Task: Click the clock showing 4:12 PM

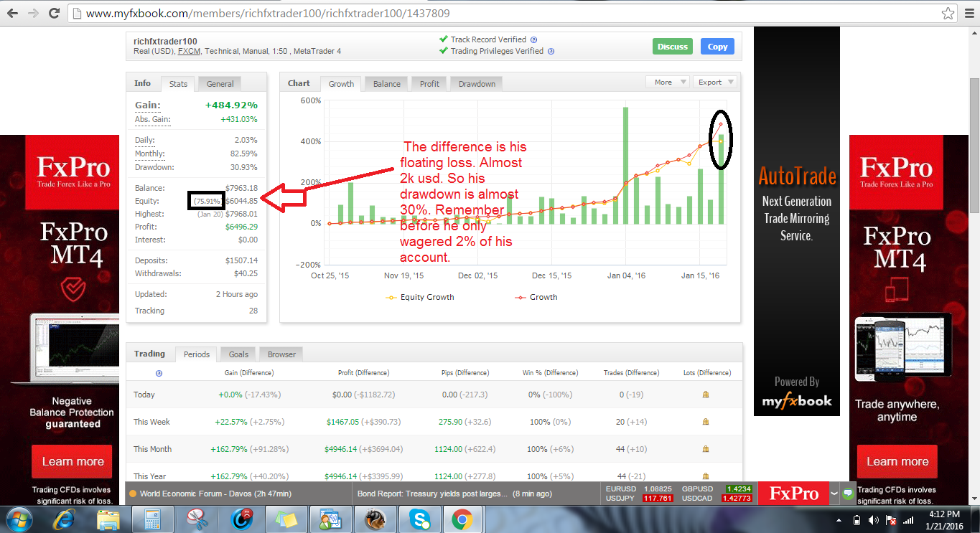Action: [x=943, y=514]
